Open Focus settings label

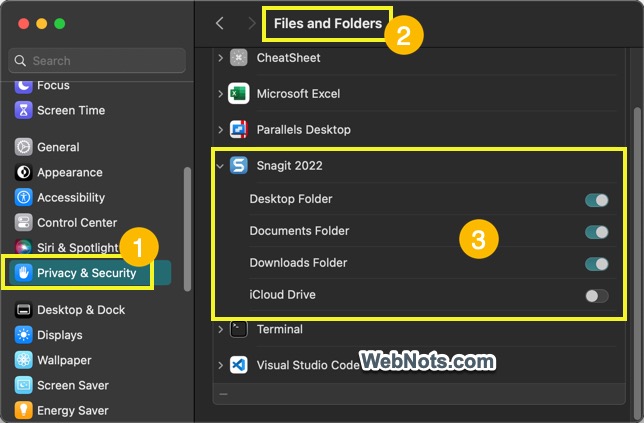[53, 85]
